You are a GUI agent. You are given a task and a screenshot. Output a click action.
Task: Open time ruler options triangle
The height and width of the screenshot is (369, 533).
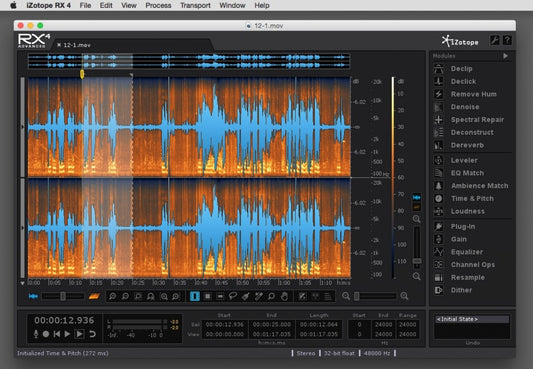[x=22, y=283]
